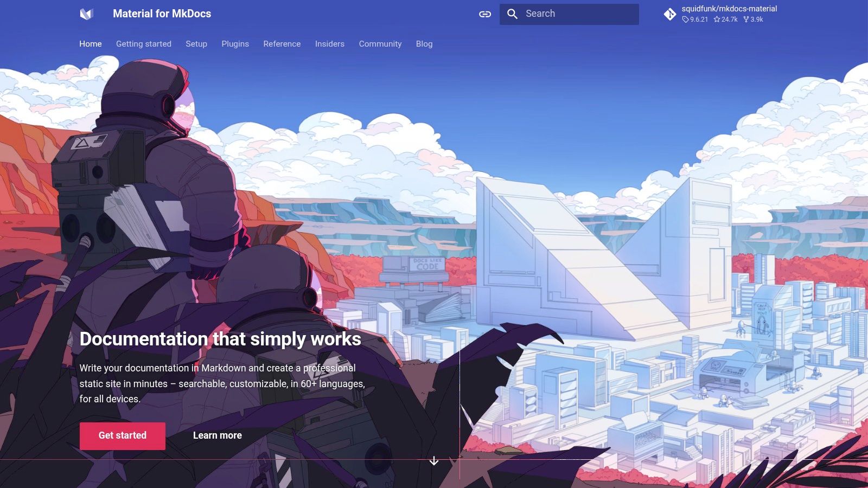This screenshot has width=868, height=488.
Task: Click the down arrow at page bottom
Action: 434,461
